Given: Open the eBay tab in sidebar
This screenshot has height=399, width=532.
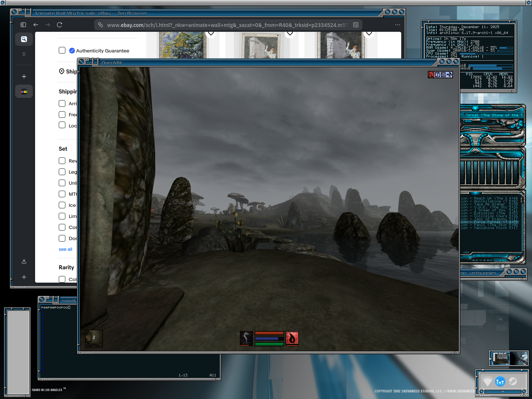Looking at the screenshot, I should tap(24, 91).
